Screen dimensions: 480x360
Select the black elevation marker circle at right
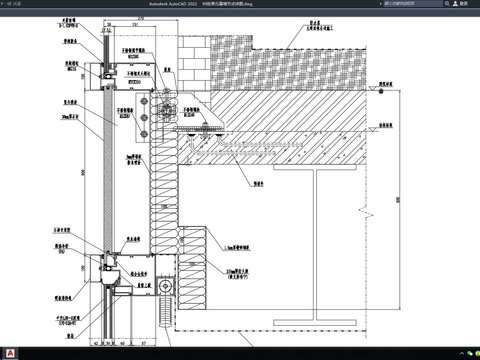[x=381, y=91]
